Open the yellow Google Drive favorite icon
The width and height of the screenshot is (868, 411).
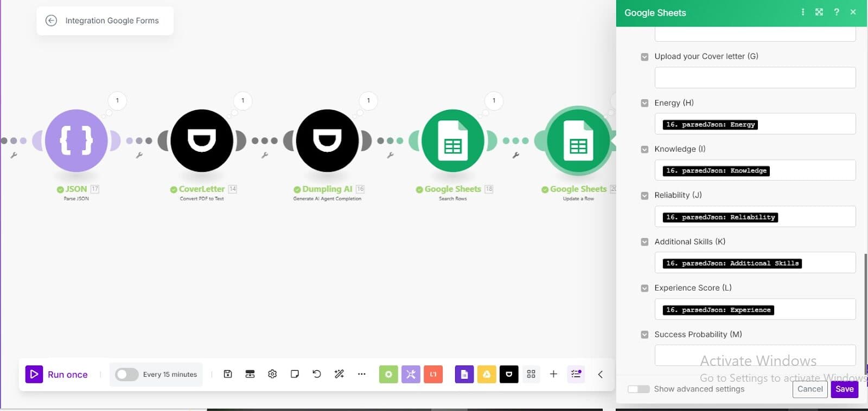(487, 374)
